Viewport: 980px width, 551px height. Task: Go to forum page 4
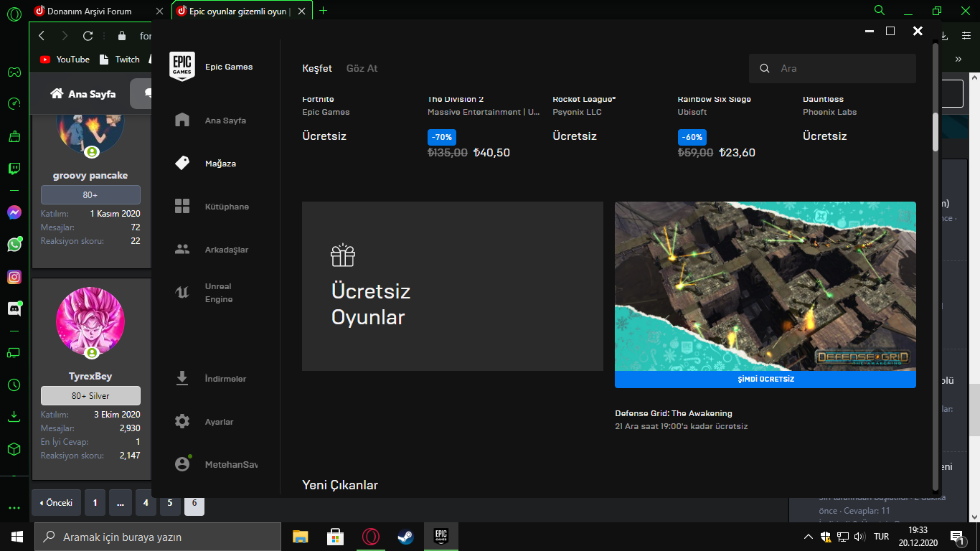coord(146,503)
